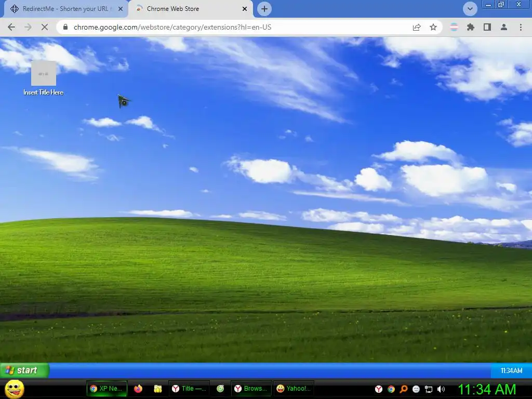The image size is (532, 399).
Task: Click the forward navigation arrow
Action: tap(28, 27)
